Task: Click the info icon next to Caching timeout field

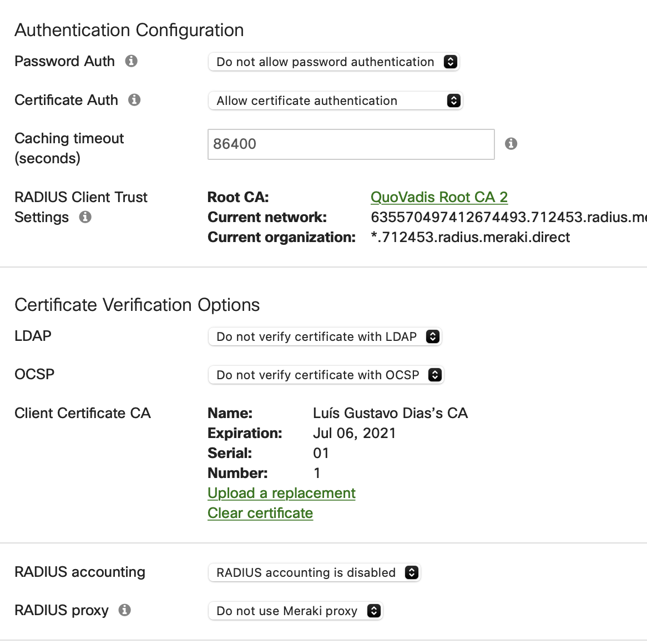Action: pos(511,143)
